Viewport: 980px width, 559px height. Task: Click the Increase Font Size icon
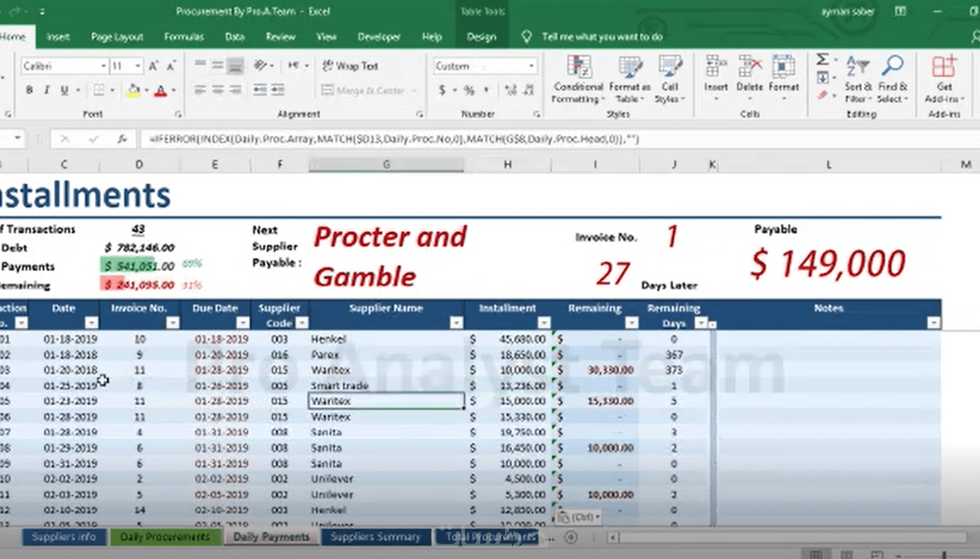point(153,66)
